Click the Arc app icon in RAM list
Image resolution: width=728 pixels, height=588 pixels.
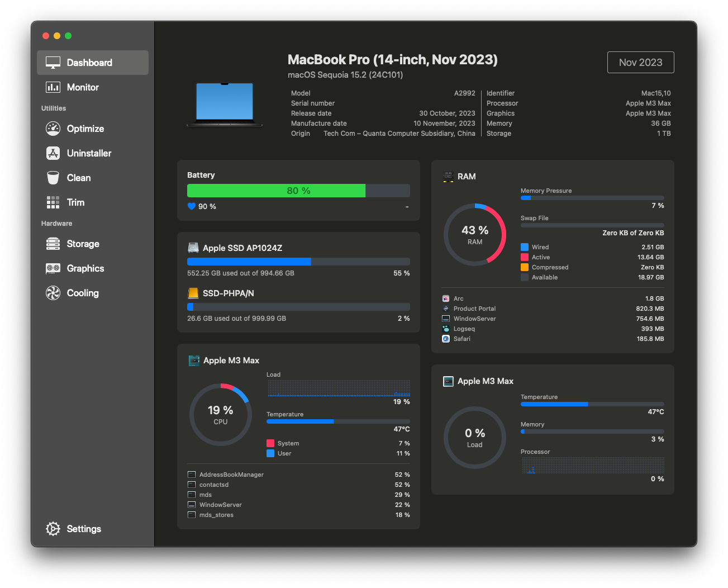click(x=446, y=298)
